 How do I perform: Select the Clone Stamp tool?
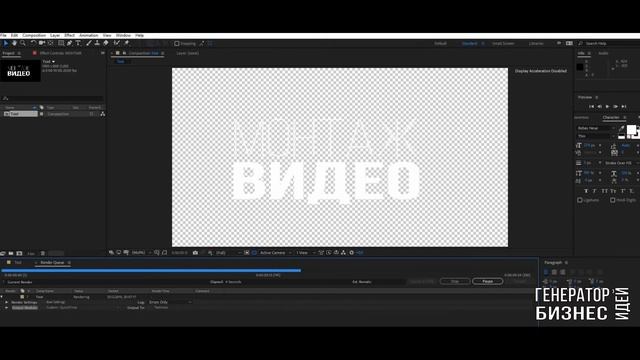coord(97,43)
